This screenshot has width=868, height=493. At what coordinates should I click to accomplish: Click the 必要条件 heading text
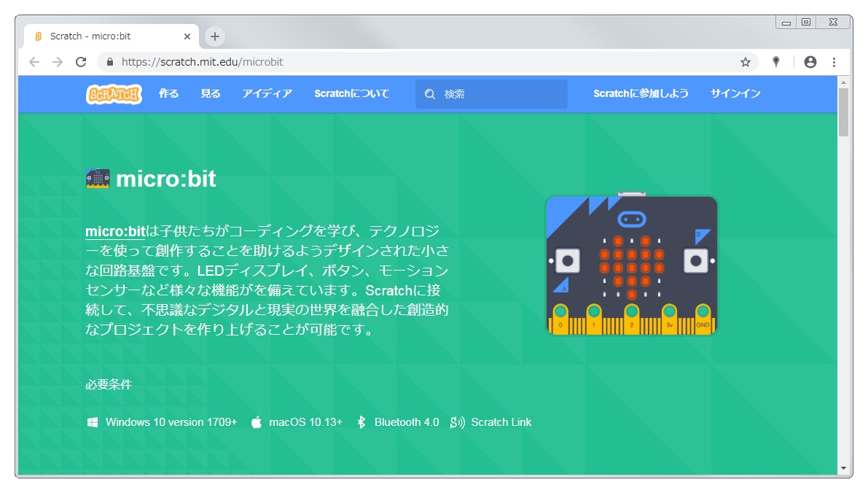click(x=109, y=384)
